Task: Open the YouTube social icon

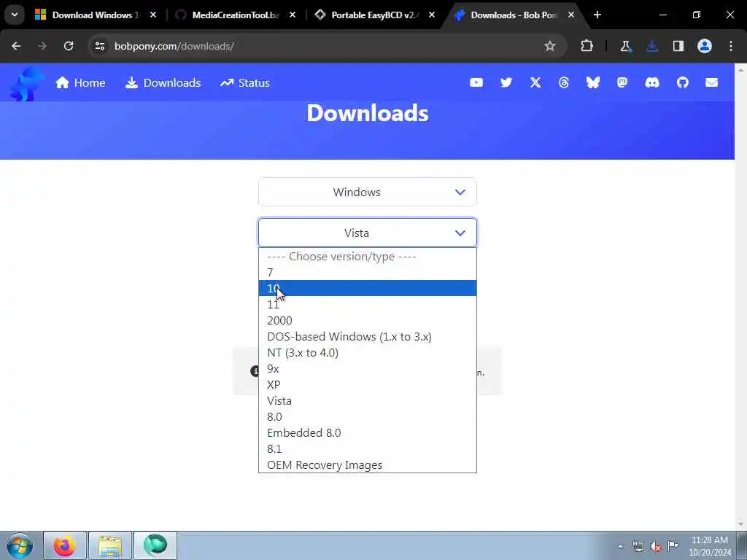Action: (x=476, y=83)
